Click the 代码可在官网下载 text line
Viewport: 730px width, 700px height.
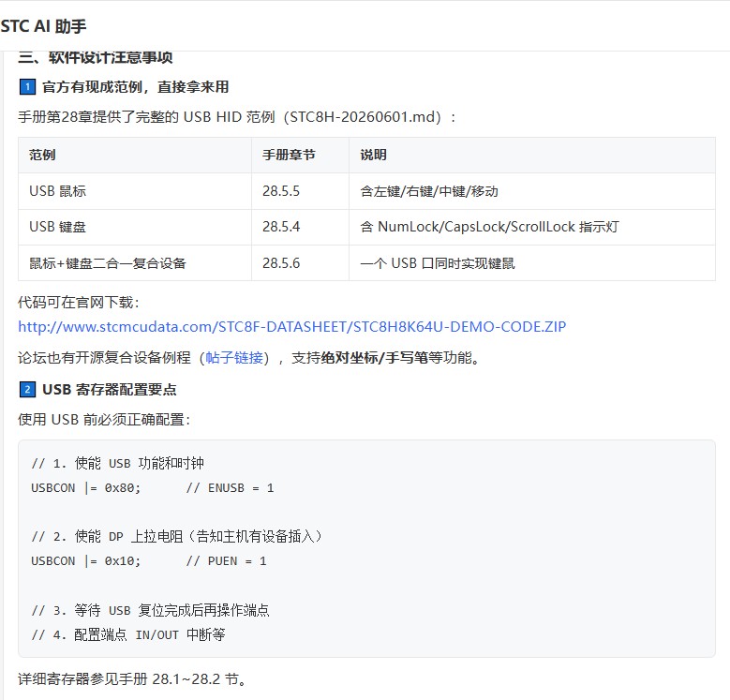coord(79,303)
